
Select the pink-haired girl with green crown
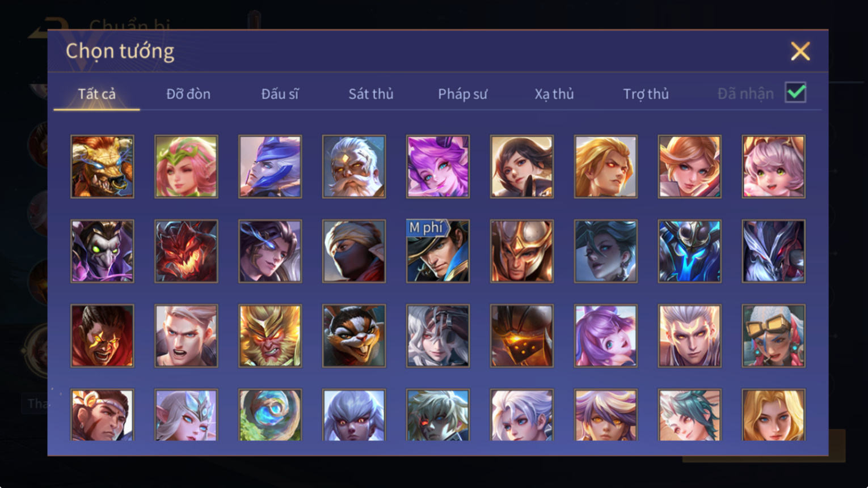point(186,167)
